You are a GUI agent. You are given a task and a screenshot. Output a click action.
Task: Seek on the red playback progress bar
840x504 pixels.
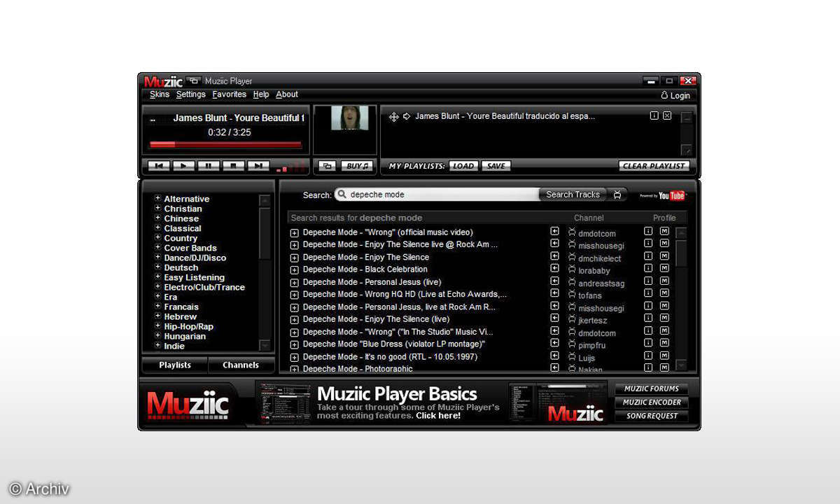pyautogui.click(x=225, y=145)
